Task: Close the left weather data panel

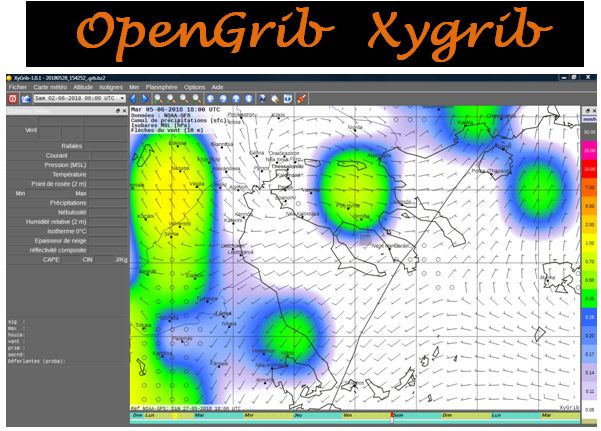Action: [x=125, y=111]
